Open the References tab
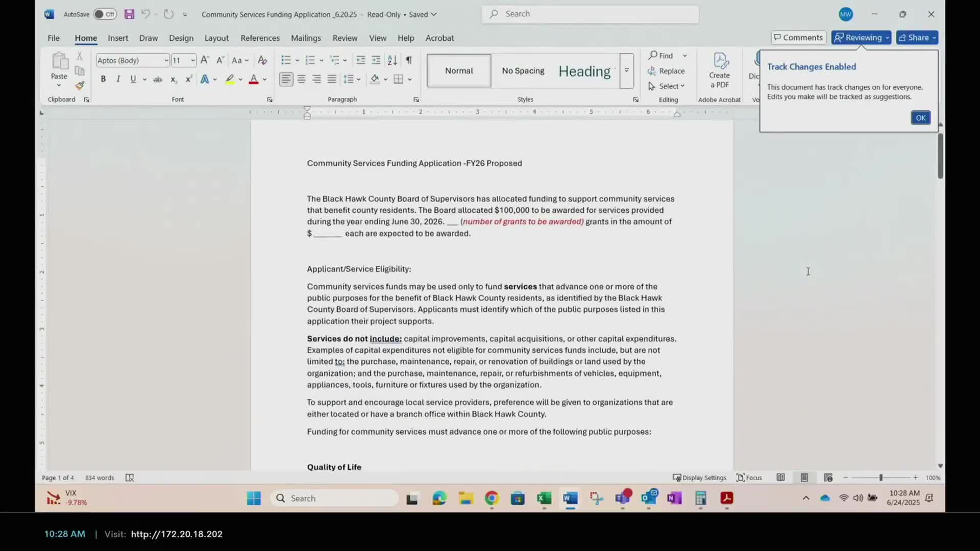Viewport: 980px width, 551px height. (260, 38)
